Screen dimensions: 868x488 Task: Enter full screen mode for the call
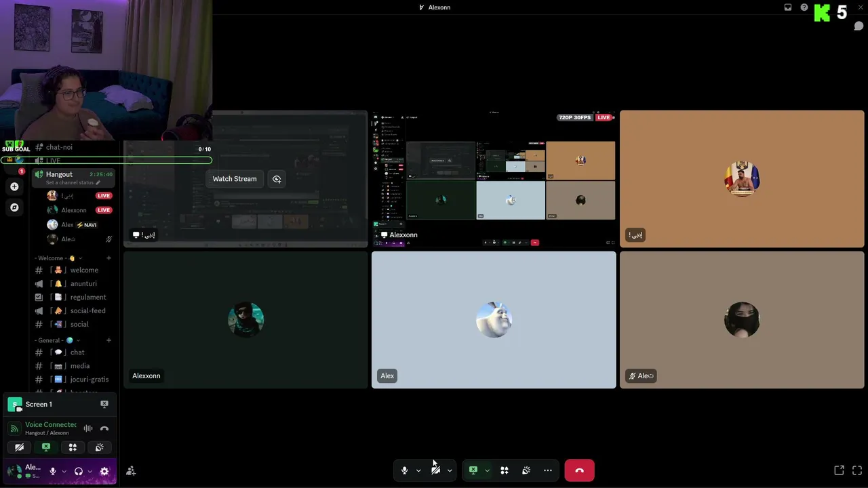click(857, 470)
